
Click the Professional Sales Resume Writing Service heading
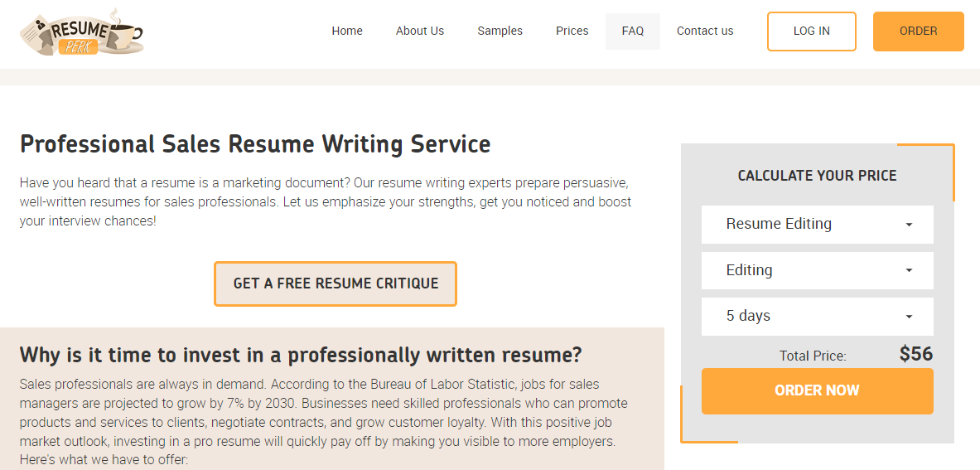(x=255, y=144)
